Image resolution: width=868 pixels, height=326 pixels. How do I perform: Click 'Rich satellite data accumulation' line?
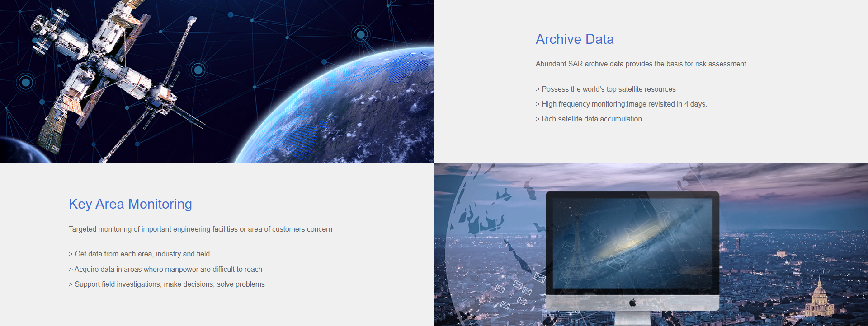click(x=589, y=119)
